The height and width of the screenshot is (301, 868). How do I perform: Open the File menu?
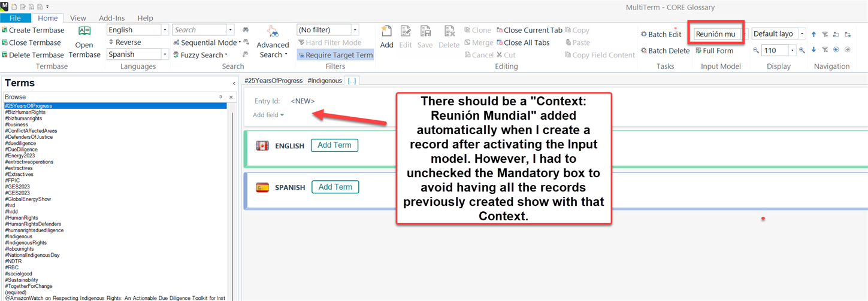[x=15, y=19]
